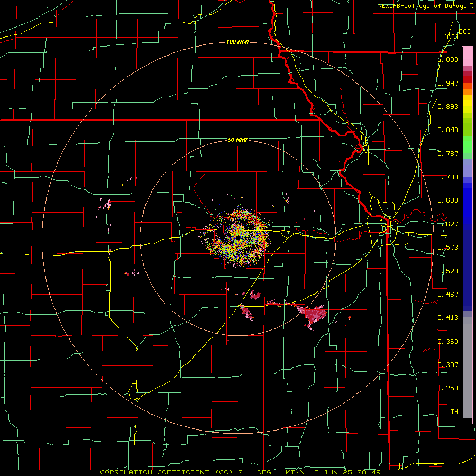
Task: Click the 0.787 color scale value
Action: [448, 153]
